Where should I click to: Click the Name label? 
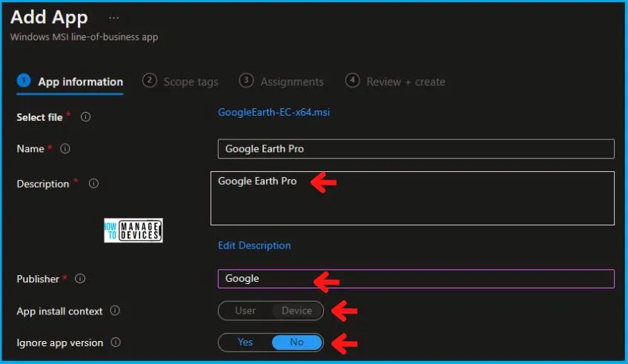(30, 148)
